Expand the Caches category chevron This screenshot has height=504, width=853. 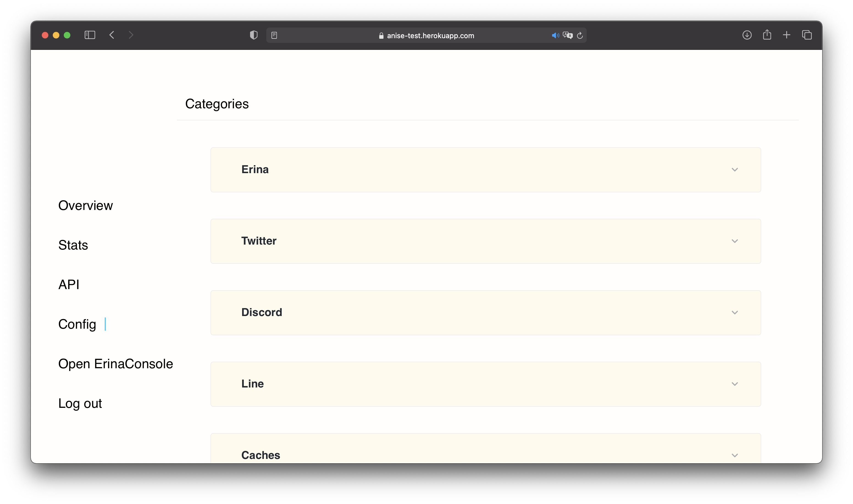735,455
